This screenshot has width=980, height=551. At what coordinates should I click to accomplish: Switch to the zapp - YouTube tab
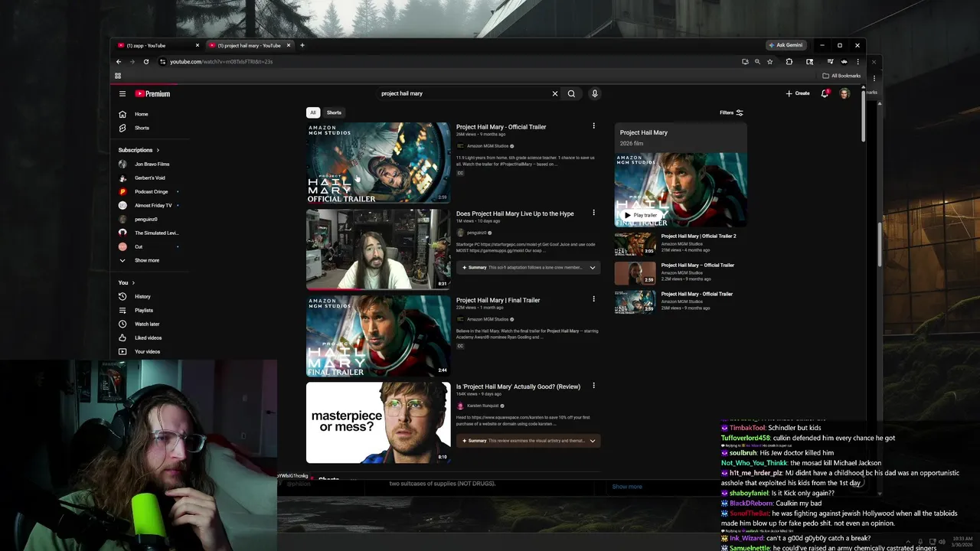point(157,45)
